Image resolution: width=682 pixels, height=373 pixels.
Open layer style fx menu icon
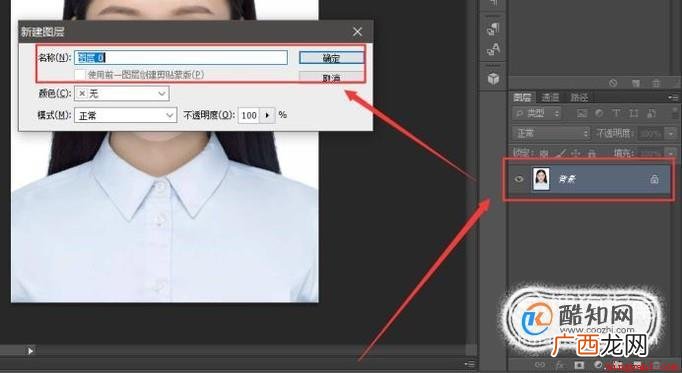(x=560, y=365)
